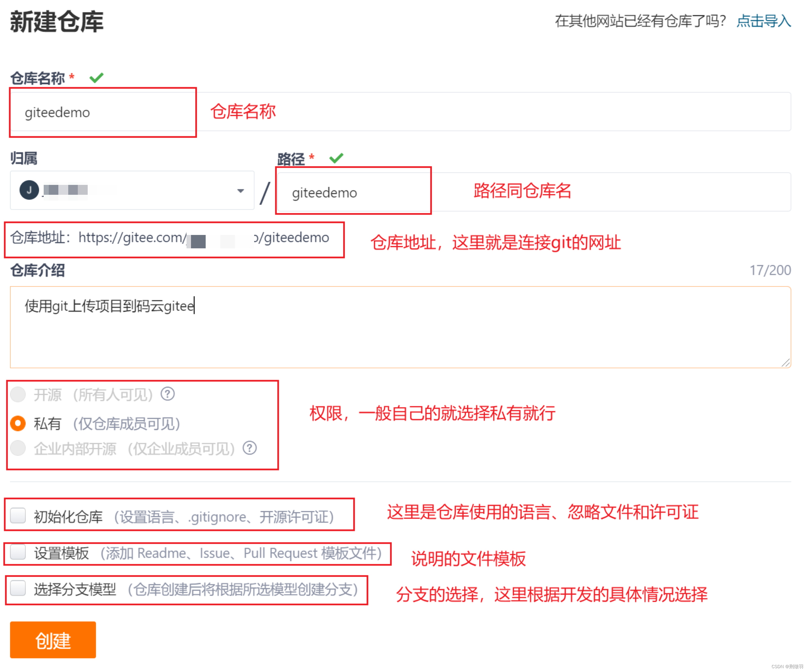Enable the 选择分支模型 checkbox
Image resolution: width=808 pixels, height=672 pixels.
(x=18, y=588)
